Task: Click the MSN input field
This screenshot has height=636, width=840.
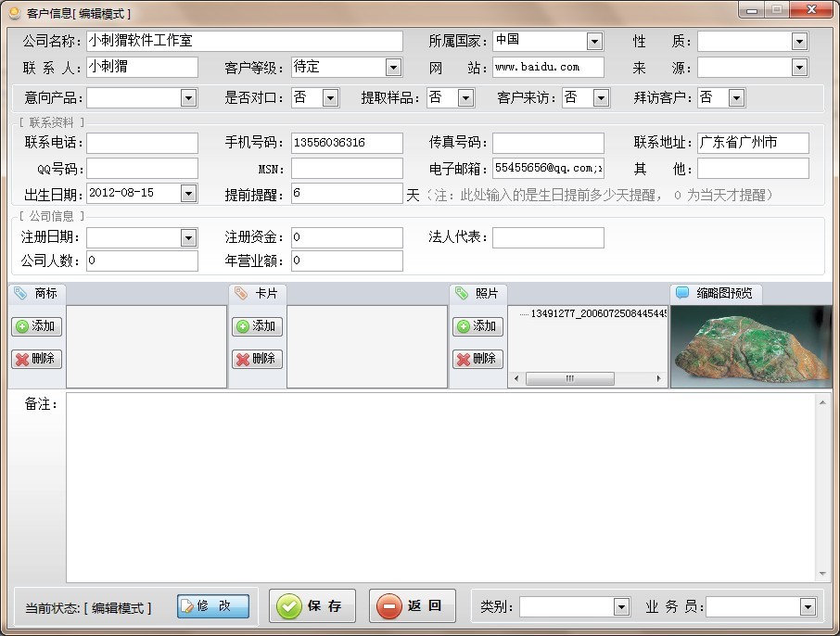Action: [347, 168]
